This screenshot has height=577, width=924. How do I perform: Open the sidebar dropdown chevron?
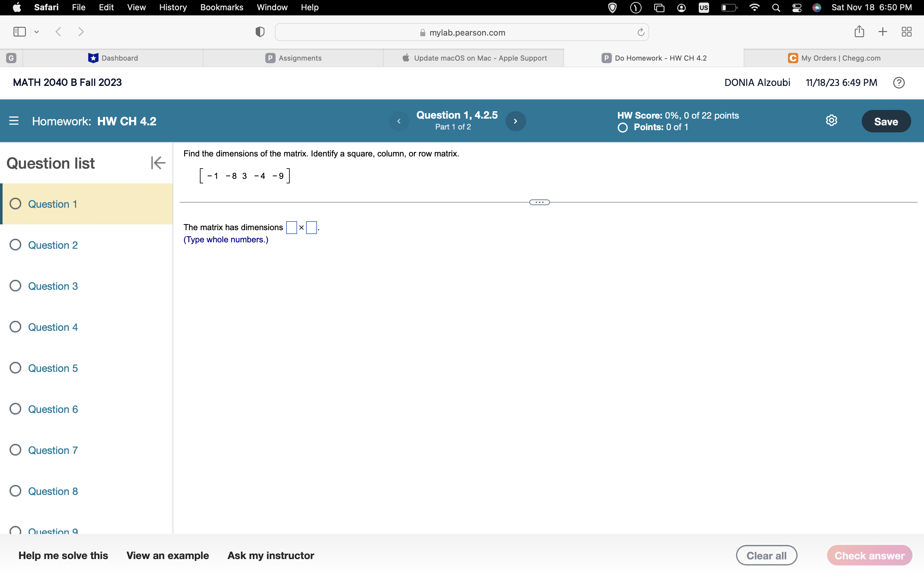[x=37, y=32]
